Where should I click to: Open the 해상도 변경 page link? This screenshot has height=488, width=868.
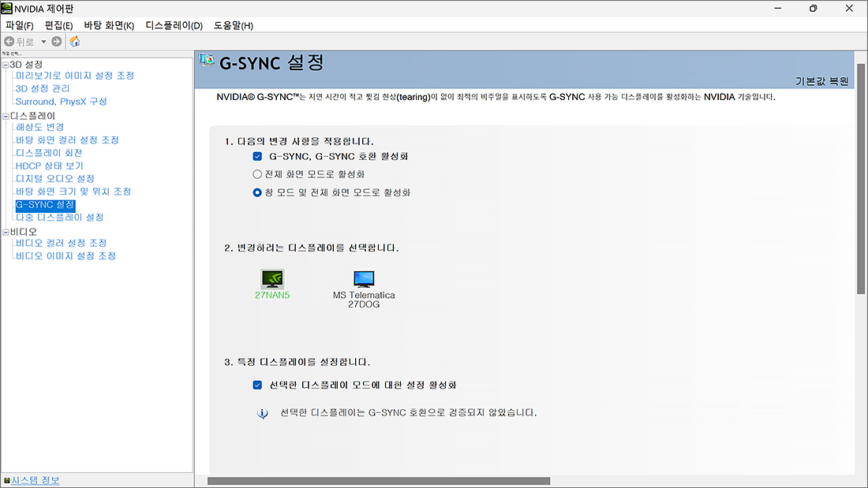40,127
